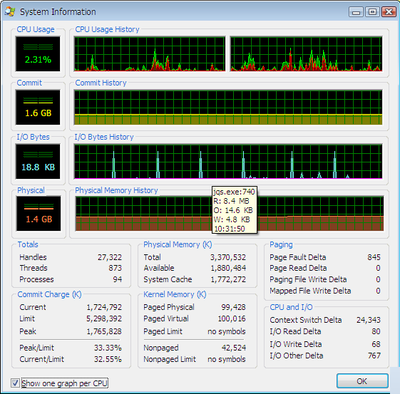Image resolution: width=400 pixels, height=394 pixels.
Task: Click the Physical Memory History graph
Action: (229, 214)
